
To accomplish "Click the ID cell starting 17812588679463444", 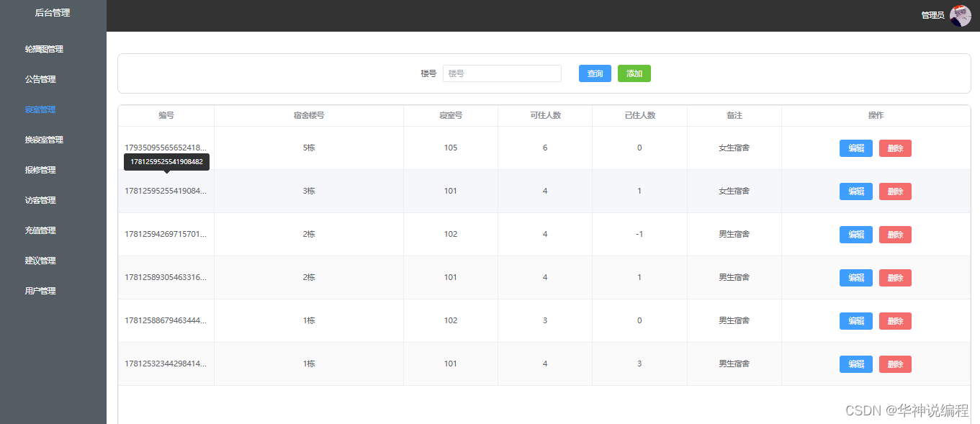I will point(166,320).
